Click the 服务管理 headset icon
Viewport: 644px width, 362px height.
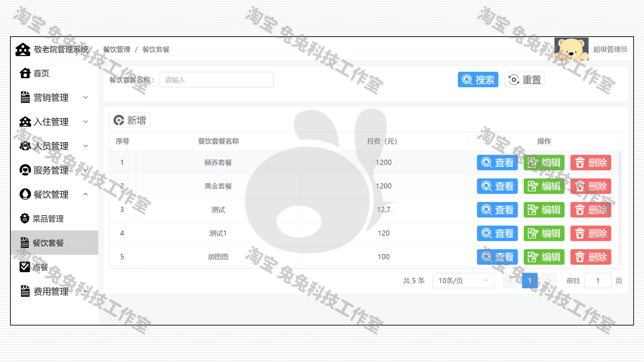click(x=25, y=170)
